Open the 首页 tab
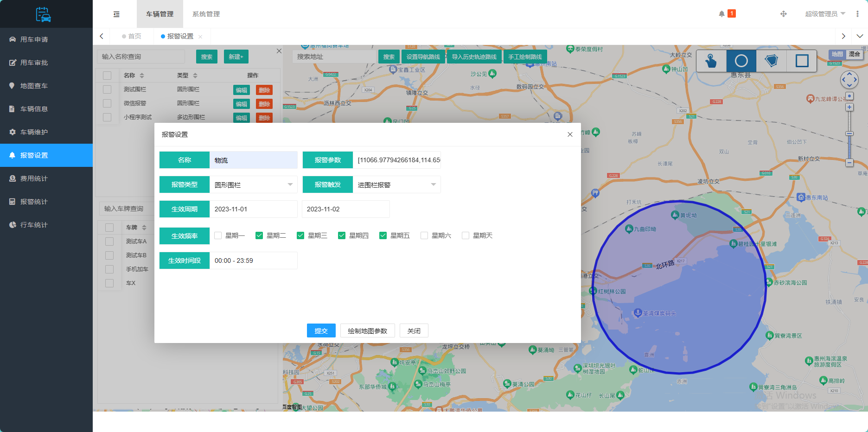The width and height of the screenshot is (868, 432). click(132, 36)
